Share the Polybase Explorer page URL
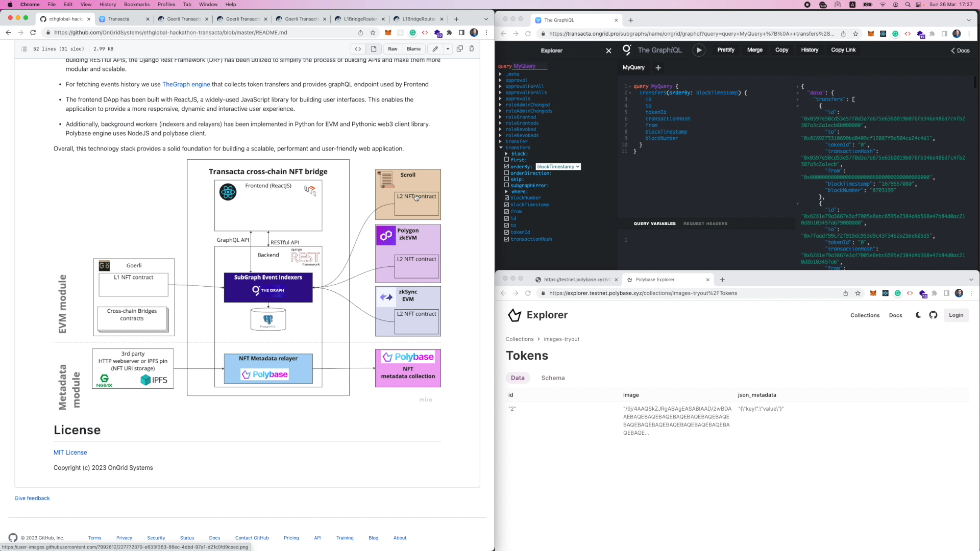Viewport: 980px width, 551px height. [x=845, y=293]
